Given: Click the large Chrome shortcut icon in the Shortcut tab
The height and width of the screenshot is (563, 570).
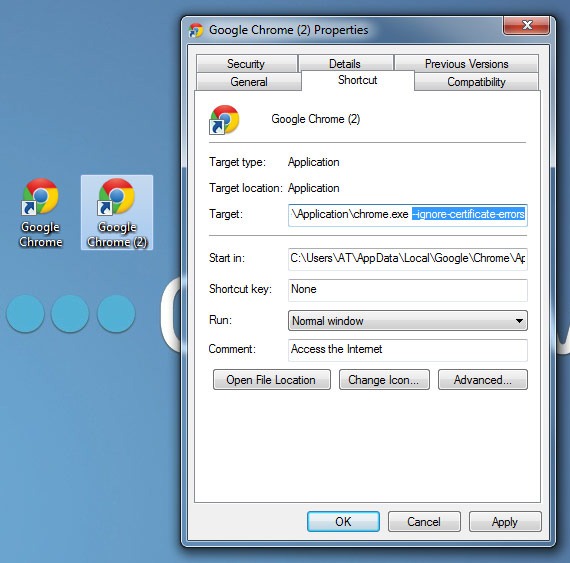Looking at the screenshot, I should coord(224,120).
